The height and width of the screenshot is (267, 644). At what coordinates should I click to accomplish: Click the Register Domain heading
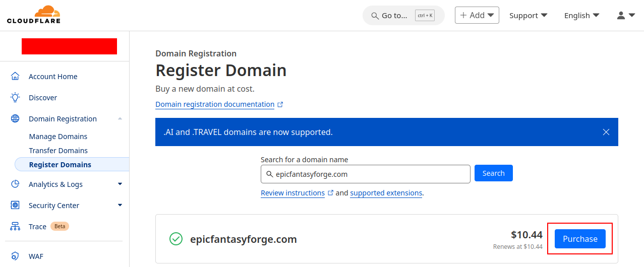(221, 71)
